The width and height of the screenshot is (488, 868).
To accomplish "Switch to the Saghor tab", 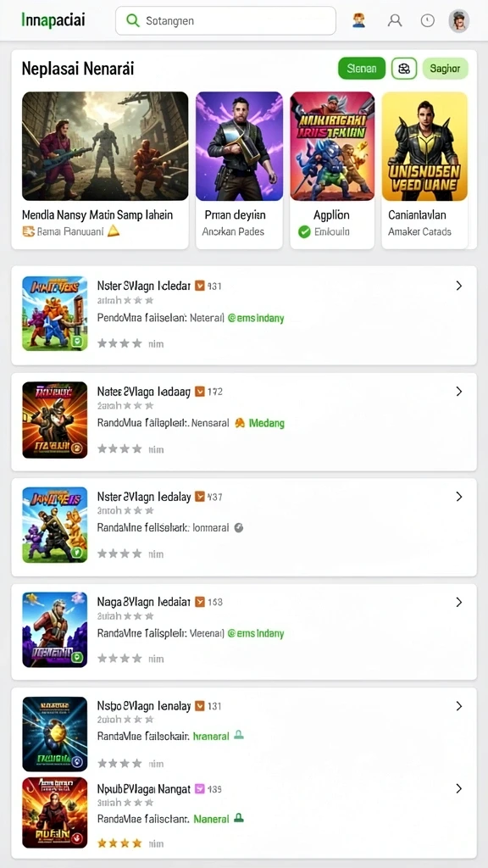I will [x=446, y=69].
